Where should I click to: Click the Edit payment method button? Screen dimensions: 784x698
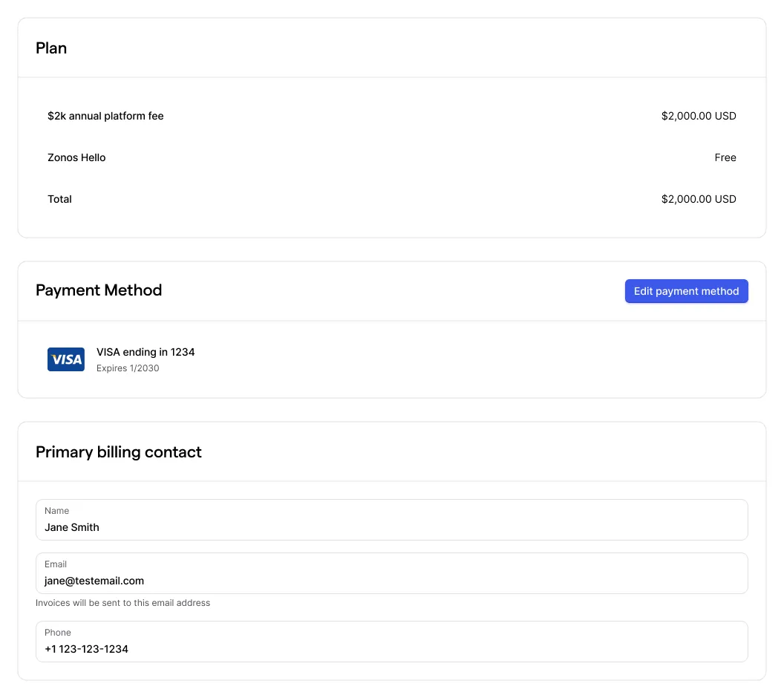point(686,291)
